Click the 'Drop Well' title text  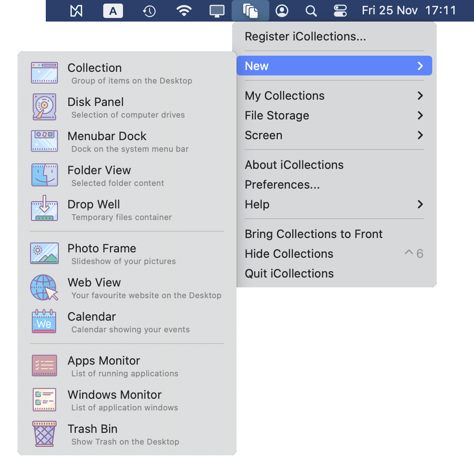pyautogui.click(x=94, y=205)
